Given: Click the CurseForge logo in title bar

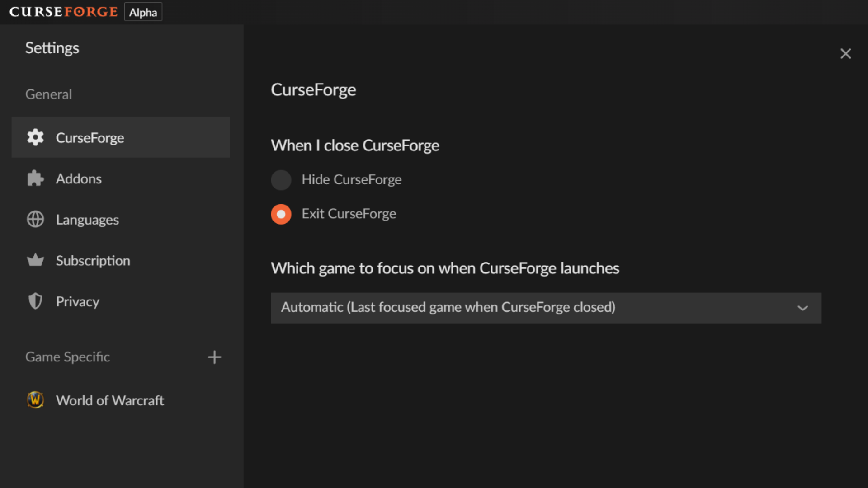Looking at the screenshot, I should 63,12.
